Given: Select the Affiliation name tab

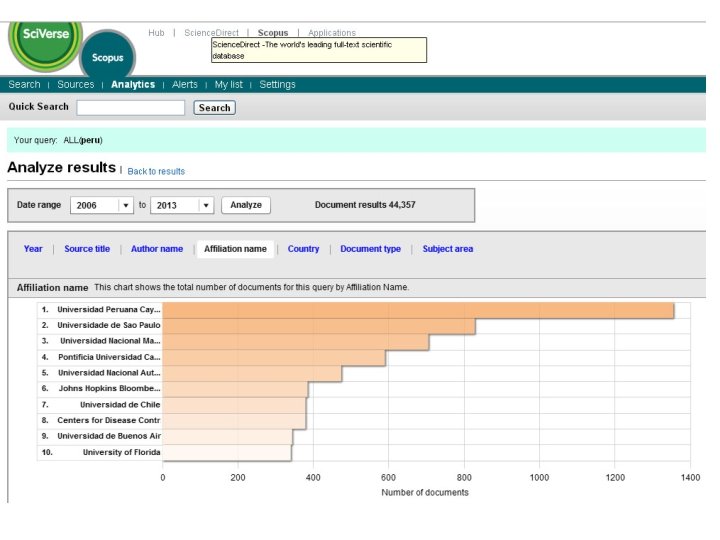Looking at the screenshot, I should click(x=236, y=249).
